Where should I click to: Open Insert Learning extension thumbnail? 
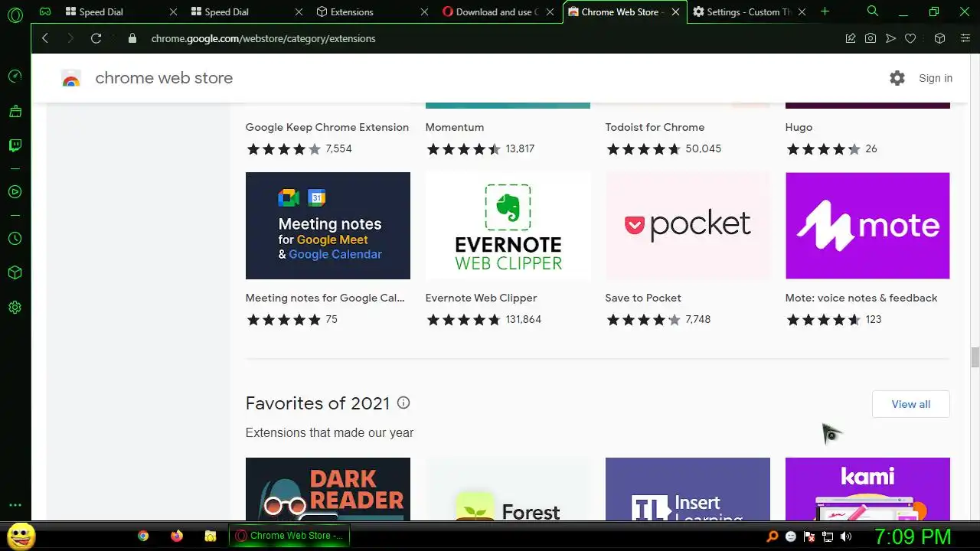(x=688, y=489)
